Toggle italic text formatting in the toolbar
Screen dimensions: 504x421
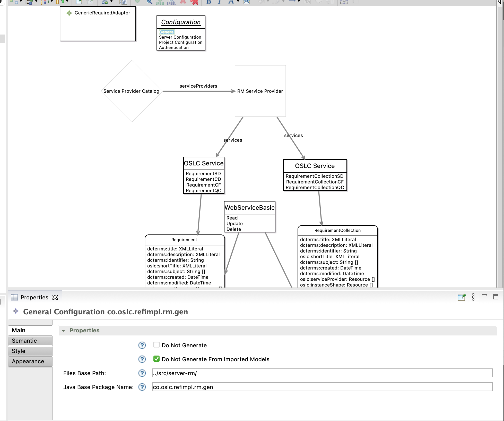coord(219,2)
